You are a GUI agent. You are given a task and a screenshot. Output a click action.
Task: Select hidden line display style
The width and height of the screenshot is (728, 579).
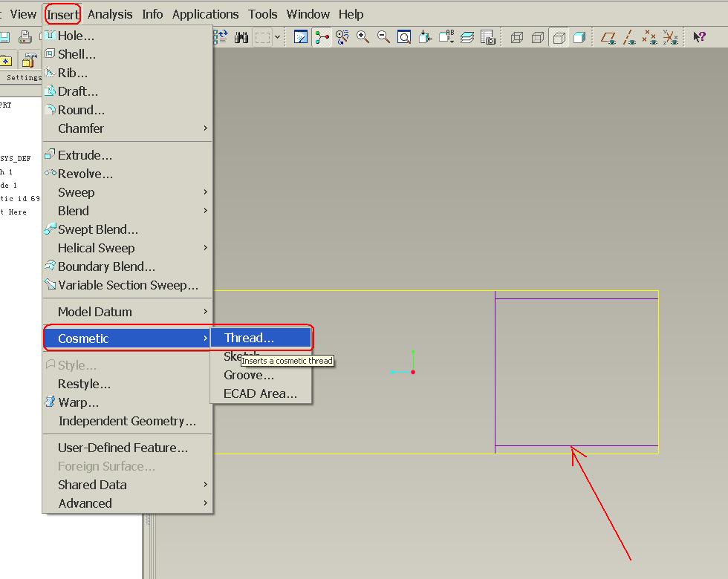click(538, 37)
